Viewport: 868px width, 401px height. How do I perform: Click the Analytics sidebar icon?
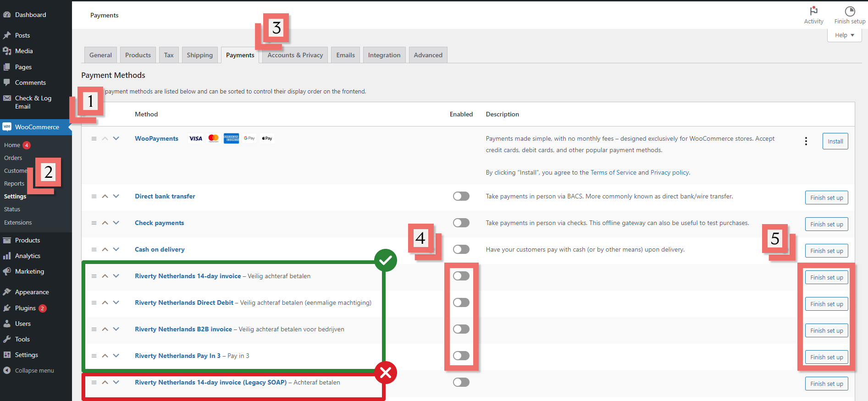click(7, 256)
